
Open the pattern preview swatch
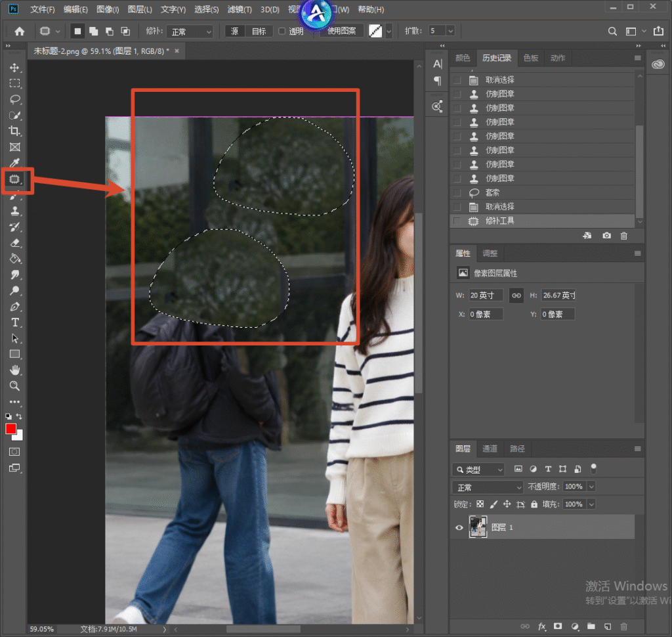[x=375, y=31]
